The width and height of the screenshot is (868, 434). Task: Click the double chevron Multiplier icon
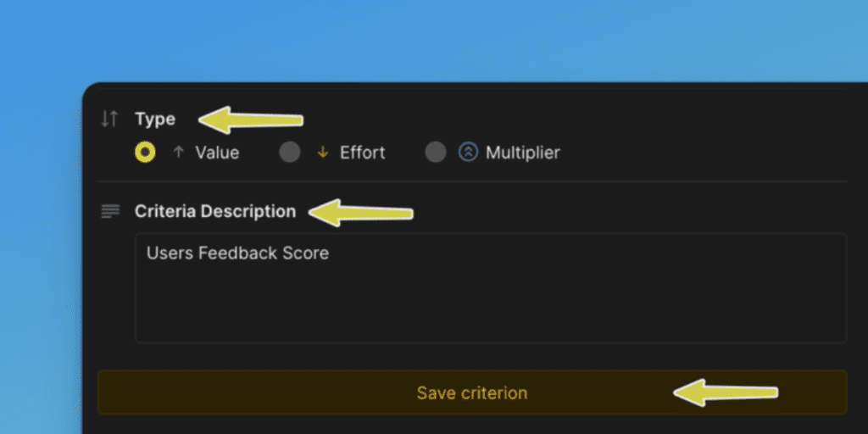468,153
